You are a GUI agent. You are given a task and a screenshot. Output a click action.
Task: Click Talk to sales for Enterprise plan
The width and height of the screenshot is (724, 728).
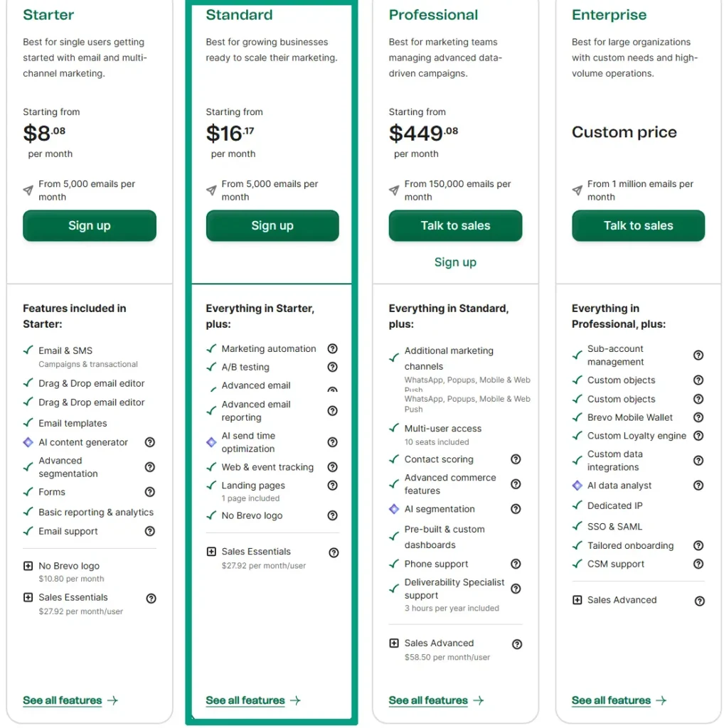coord(638,225)
